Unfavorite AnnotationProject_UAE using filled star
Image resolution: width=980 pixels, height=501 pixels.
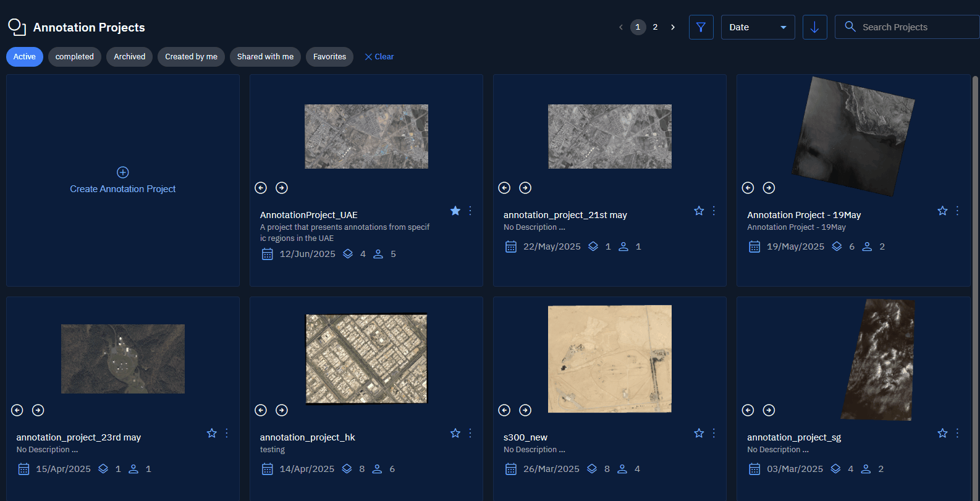pyautogui.click(x=455, y=211)
